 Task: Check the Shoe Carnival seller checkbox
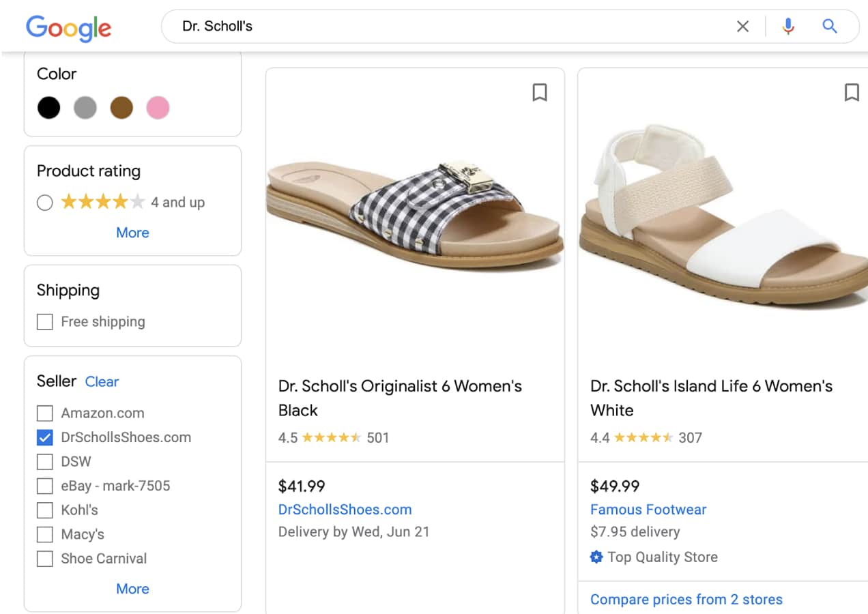(x=44, y=558)
